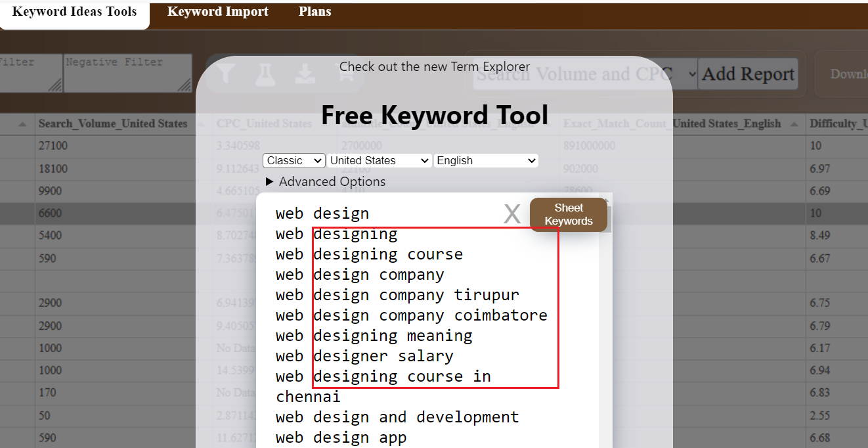868x448 pixels.
Task: Click the Sheet Keywords button
Action: (568, 215)
